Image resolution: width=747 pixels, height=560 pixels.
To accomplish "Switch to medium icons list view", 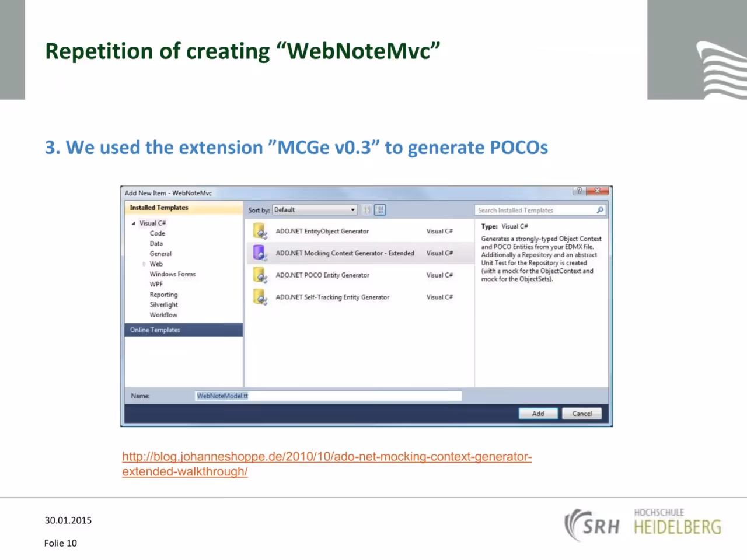I will (x=380, y=210).
